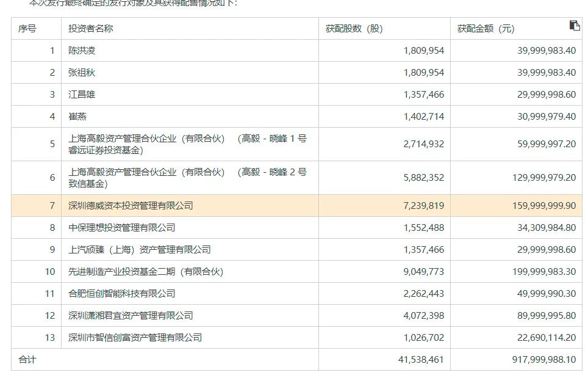
Task: Click shares value 4,072,398
Action: point(423,316)
